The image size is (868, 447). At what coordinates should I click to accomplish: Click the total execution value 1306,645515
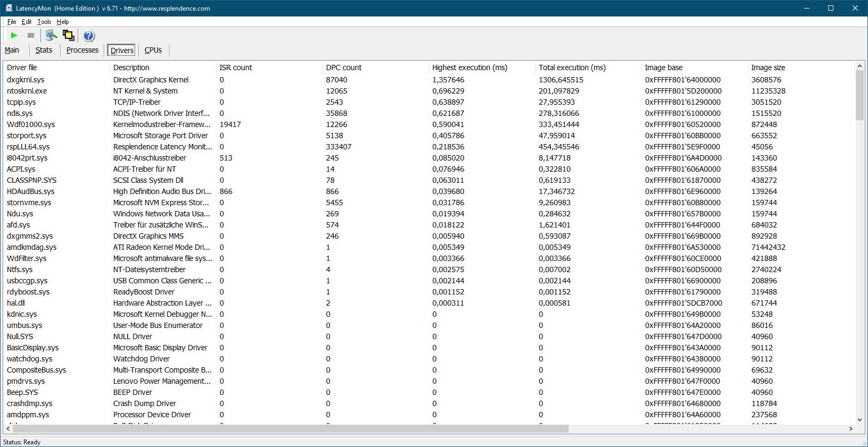[x=561, y=80]
